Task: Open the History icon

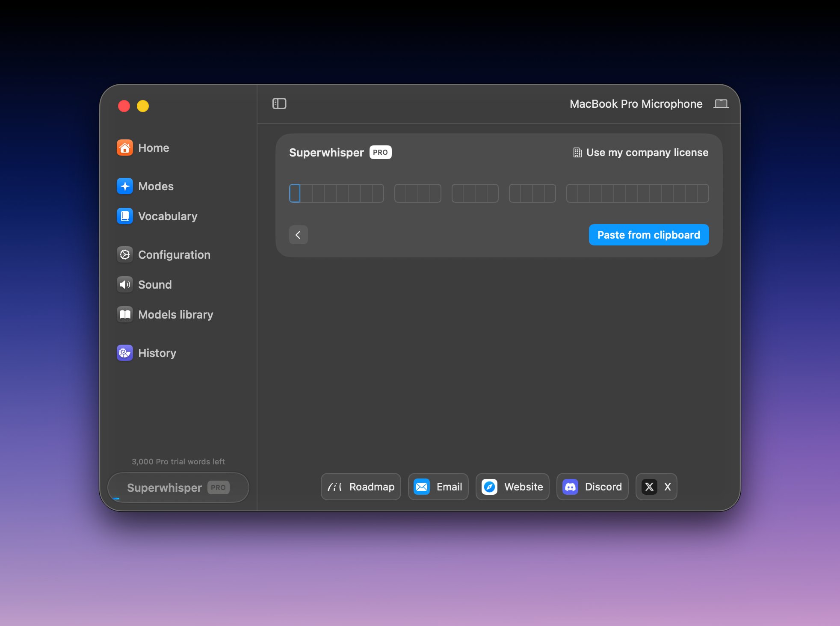Action: coord(125,353)
